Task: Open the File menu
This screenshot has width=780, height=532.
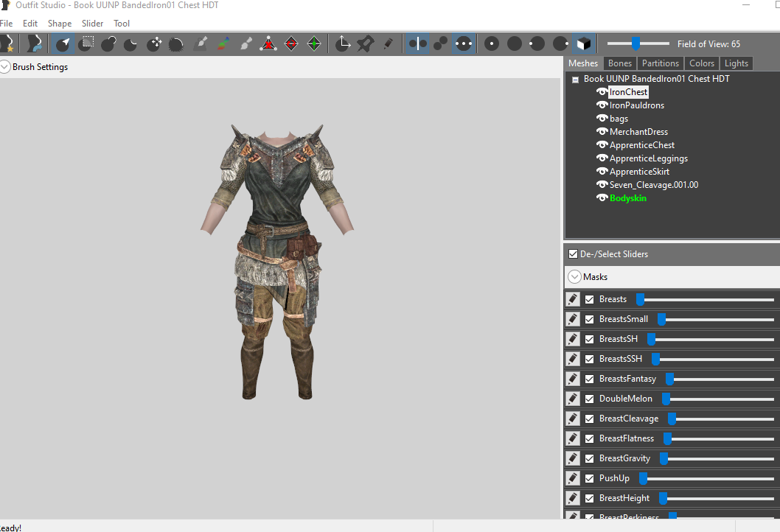Action: tap(7, 24)
